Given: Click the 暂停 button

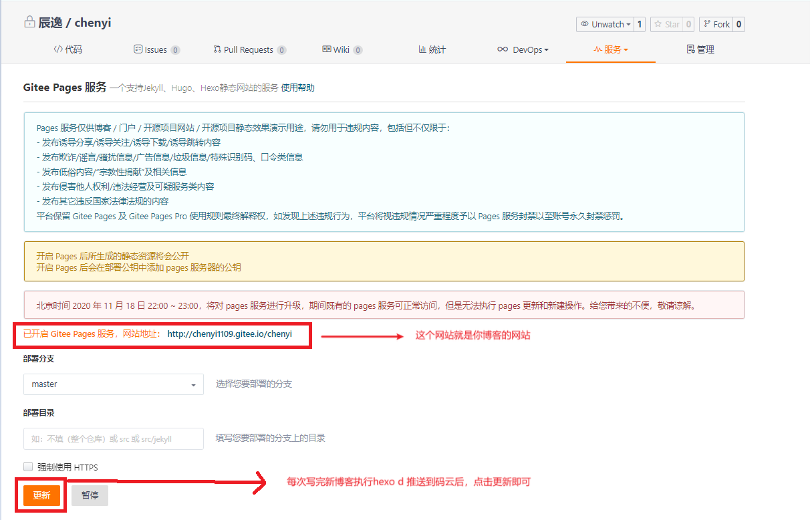Looking at the screenshot, I should tap(90, 495).
